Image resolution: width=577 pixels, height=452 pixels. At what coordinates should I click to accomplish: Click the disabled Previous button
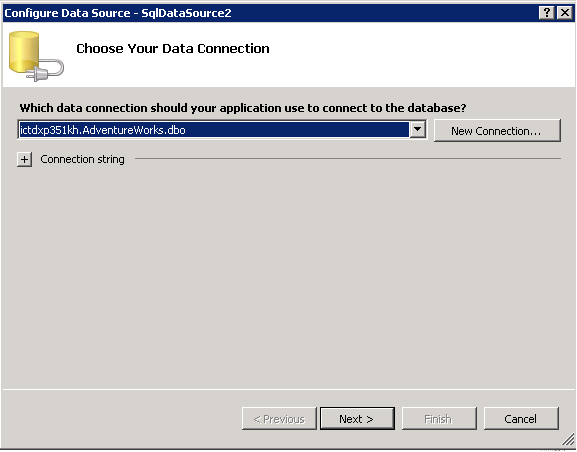[x=279, y=419]
